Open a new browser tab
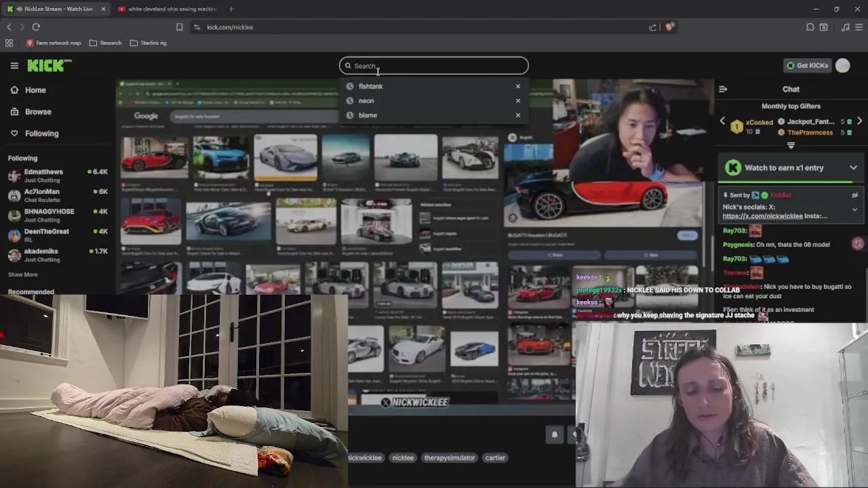 [x=231, y=9]
